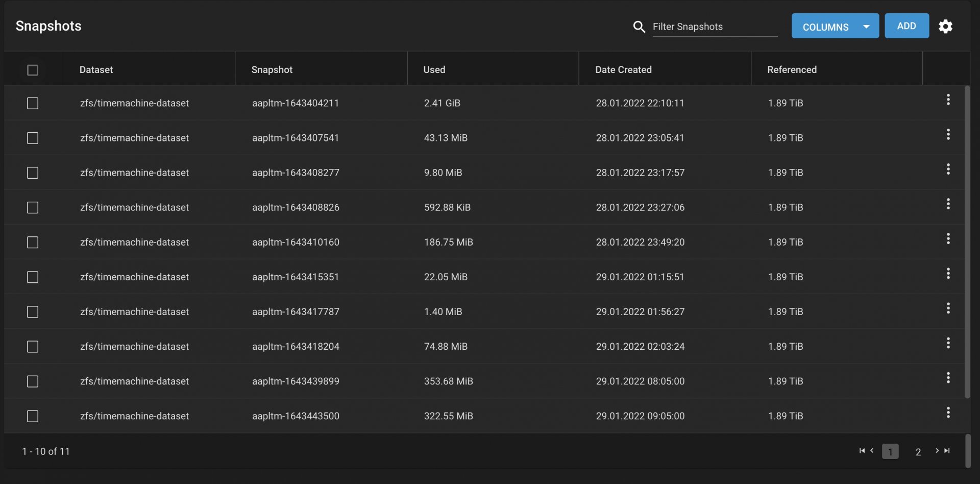The width and height of the screenshot is (980, 484).
Task: Check the aapltm-1643410160 row checkbox
Action: (x=33, y=242)
